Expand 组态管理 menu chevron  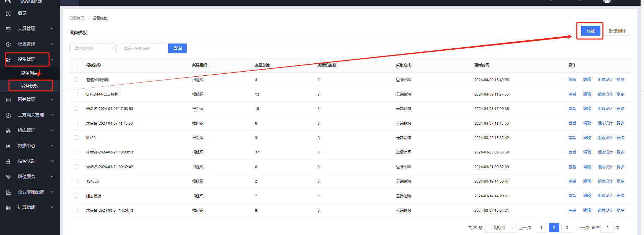coord(52,130)
